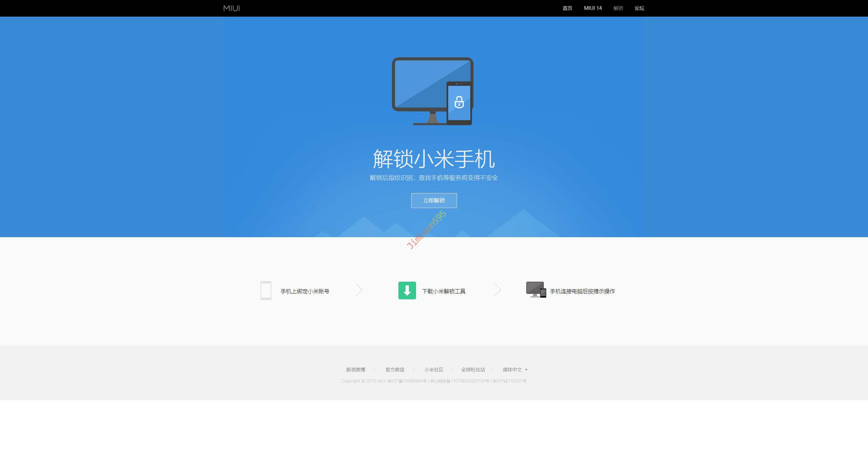Image resolution: width=868 pixels, height=451 pixels.
Task: Open the 首页 navigation item
Action: coord(567,8)
